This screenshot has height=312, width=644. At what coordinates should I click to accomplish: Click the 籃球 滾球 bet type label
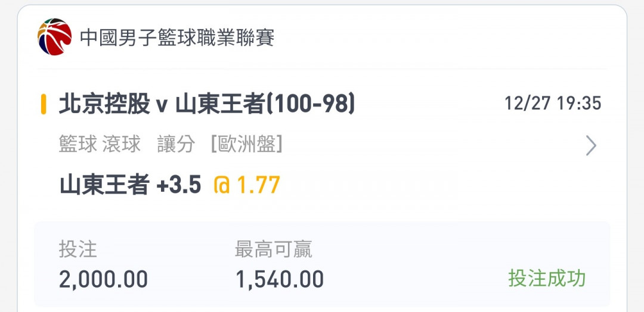(x=100, y=145)
